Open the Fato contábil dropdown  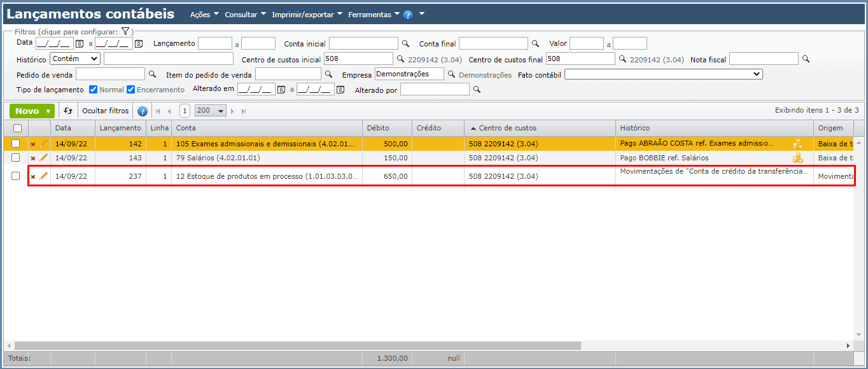pyautogui.click(x=664, y=74)
